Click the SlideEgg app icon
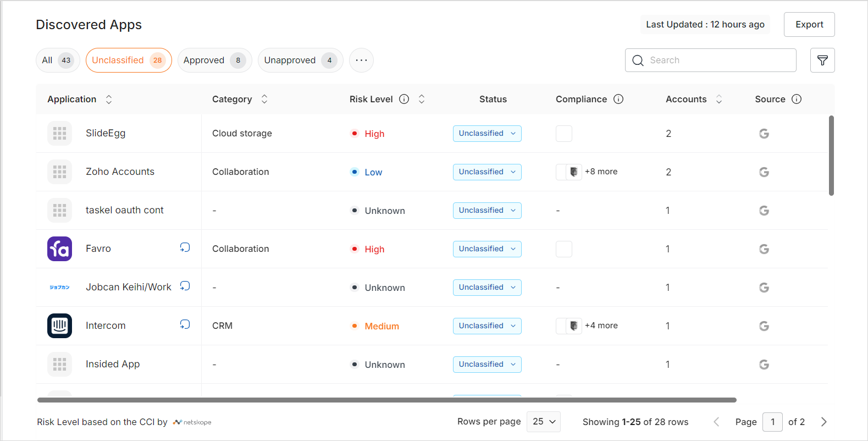 pos(59,133)
